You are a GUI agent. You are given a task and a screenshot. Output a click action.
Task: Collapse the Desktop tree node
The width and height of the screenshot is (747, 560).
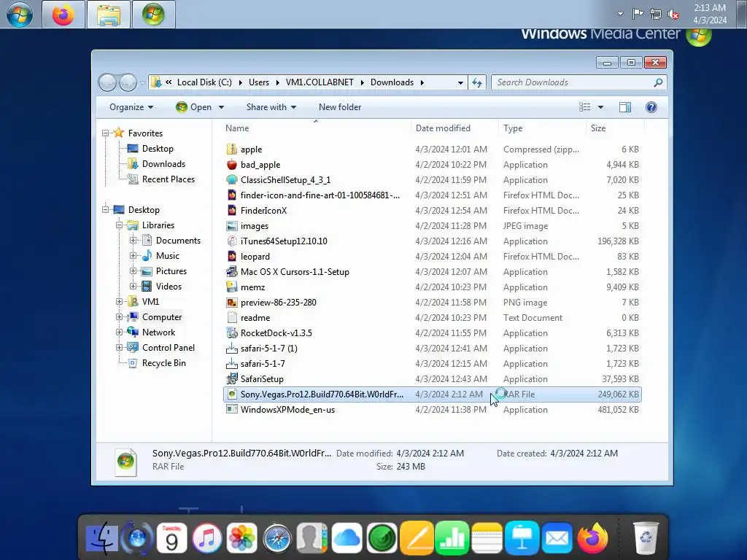coord(105,210)
